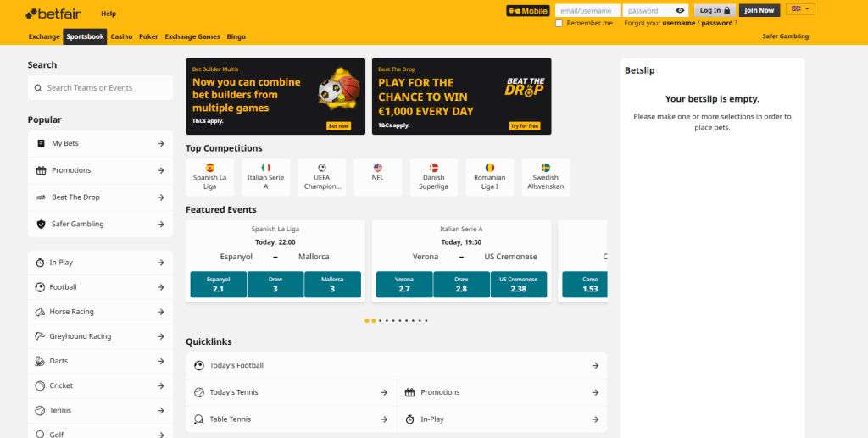Screen dimensions: 868x438
Task: Select the last carousel pagination dot
Action: click(426, 321)
